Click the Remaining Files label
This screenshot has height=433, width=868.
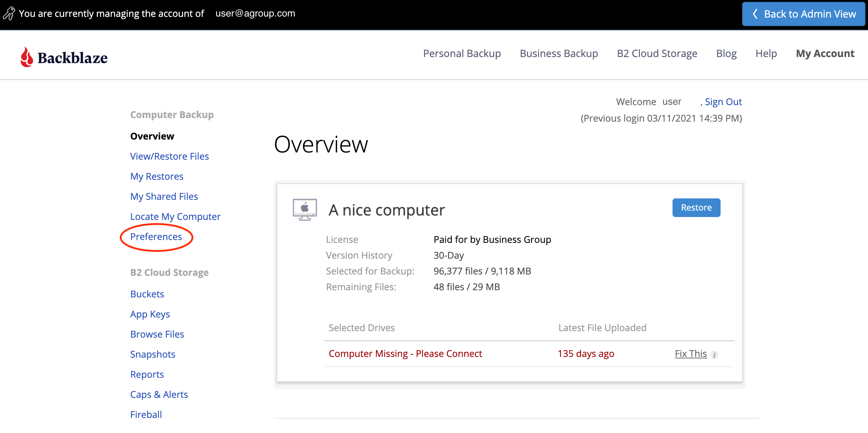361,287
